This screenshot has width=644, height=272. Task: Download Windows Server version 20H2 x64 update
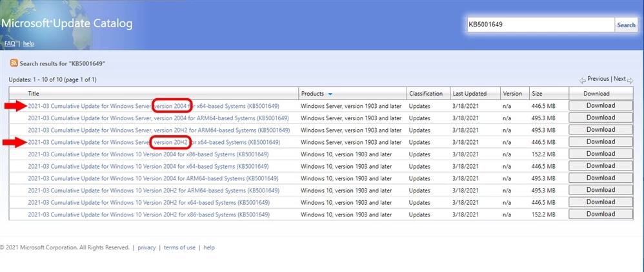601,141
